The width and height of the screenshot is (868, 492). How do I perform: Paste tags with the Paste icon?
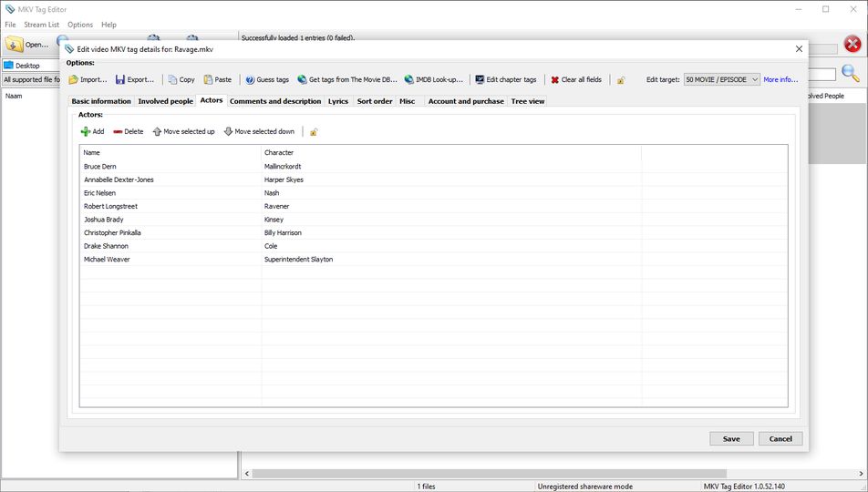(x=208, y=79)
